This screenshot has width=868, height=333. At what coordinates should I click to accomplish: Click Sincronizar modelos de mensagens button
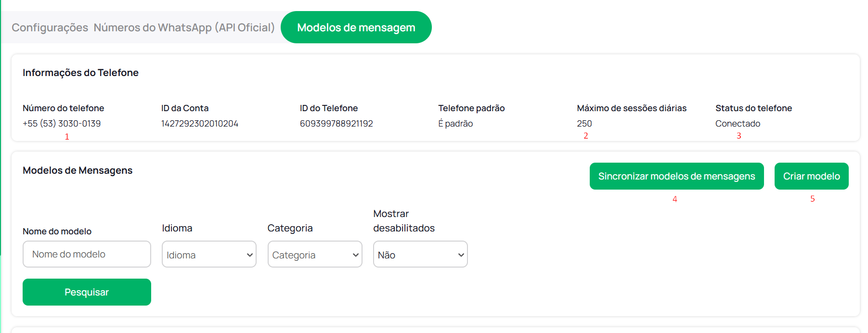676,176
